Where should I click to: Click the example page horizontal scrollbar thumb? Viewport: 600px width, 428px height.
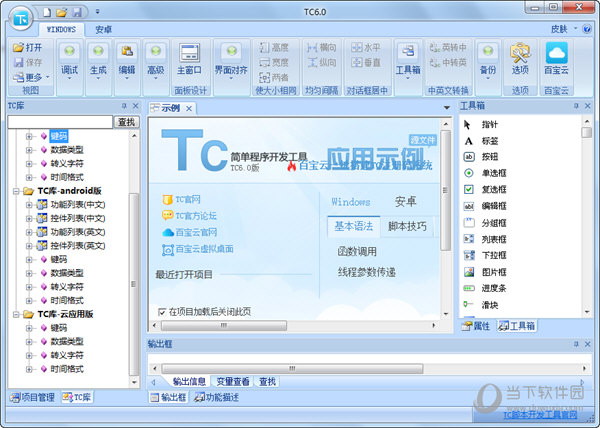tap(224, 325)
